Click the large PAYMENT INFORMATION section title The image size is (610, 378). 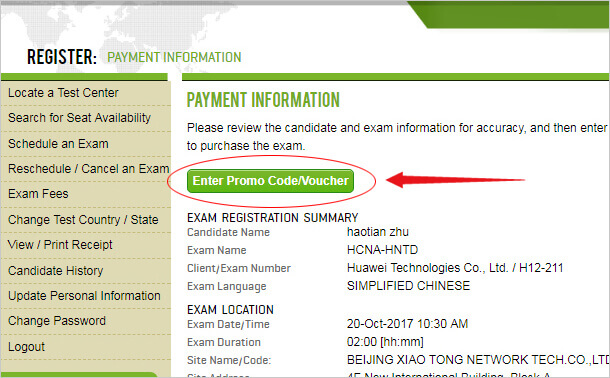(263, 100)
